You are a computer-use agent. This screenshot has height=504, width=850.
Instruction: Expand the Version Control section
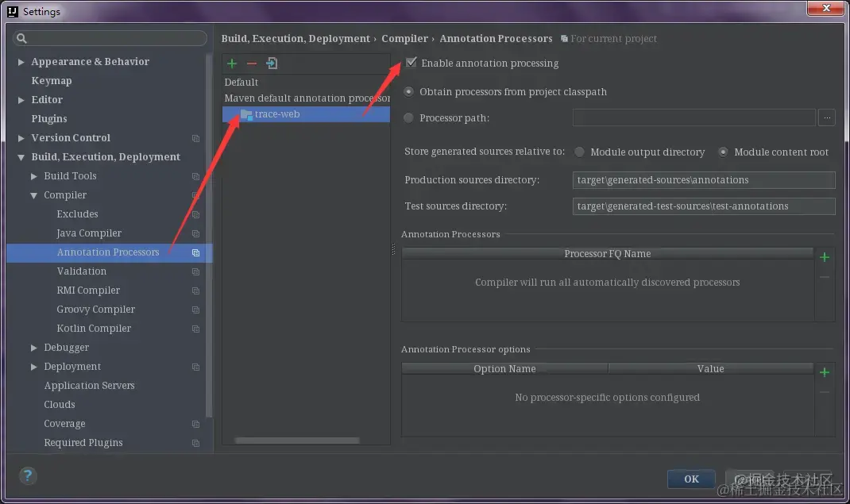tap(21, 138)
